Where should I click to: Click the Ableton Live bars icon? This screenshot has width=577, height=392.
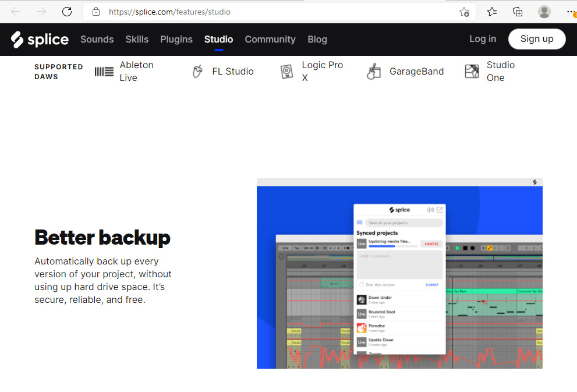[104, 72]
